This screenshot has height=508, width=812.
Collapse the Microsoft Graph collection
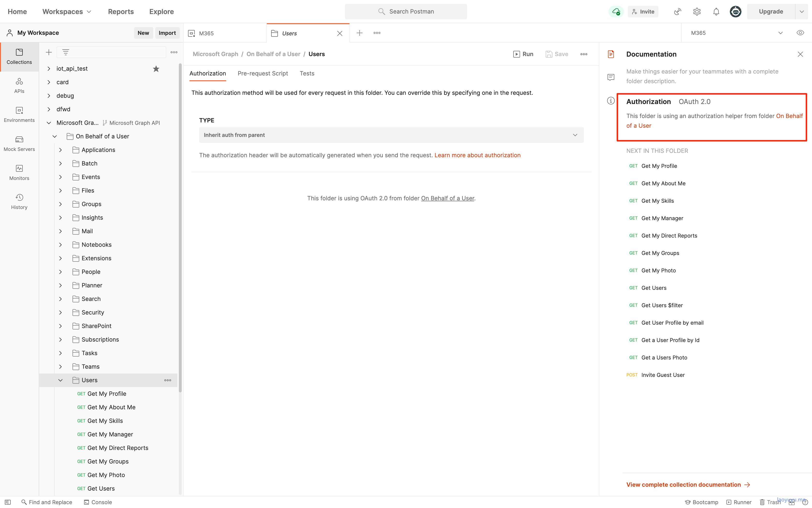coord(49,123)
